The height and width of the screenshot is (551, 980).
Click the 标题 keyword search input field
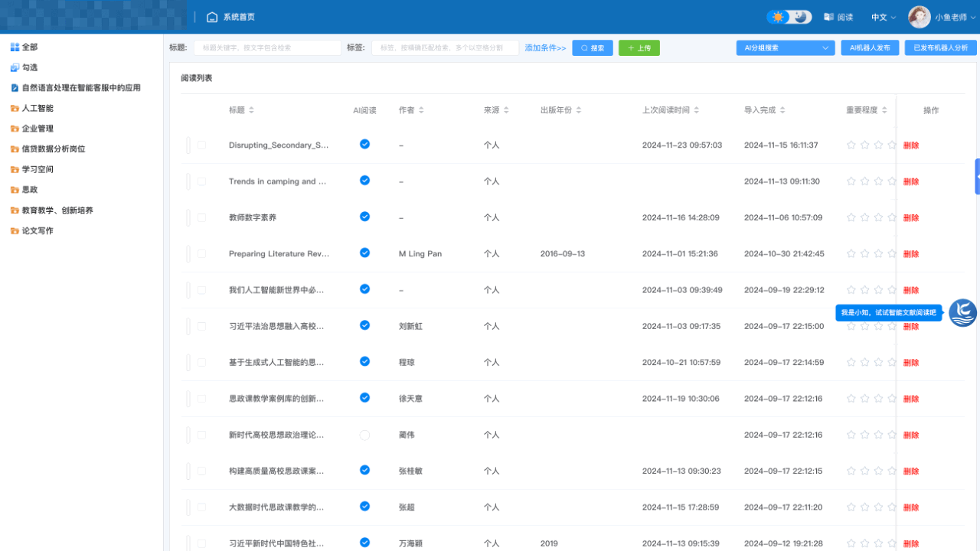coord(266,47)
